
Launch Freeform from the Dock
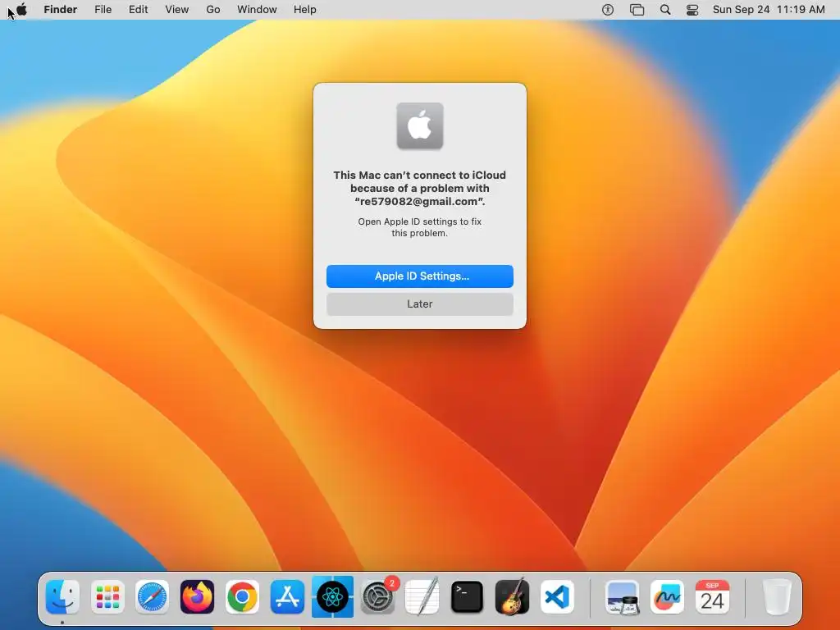coord(667,597)
